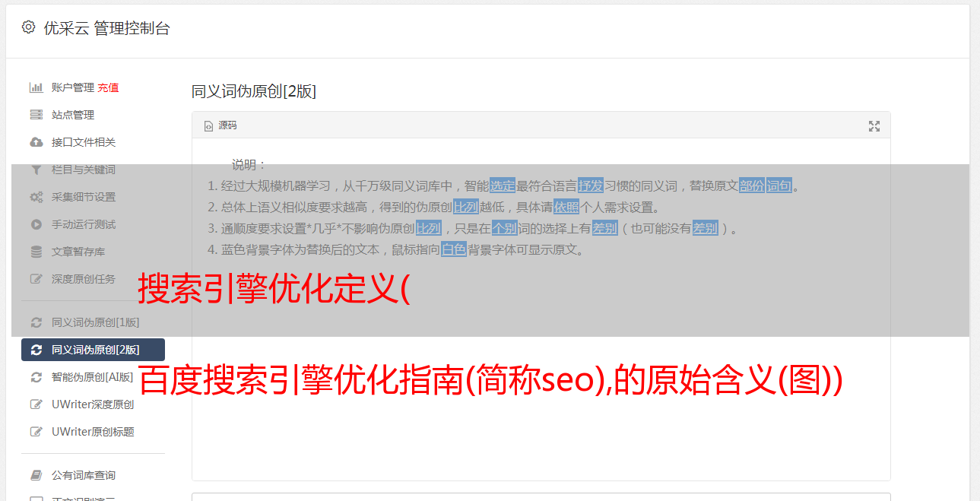
Task: Open 智能伪原创[AI版] menu item
Action: 93,377
